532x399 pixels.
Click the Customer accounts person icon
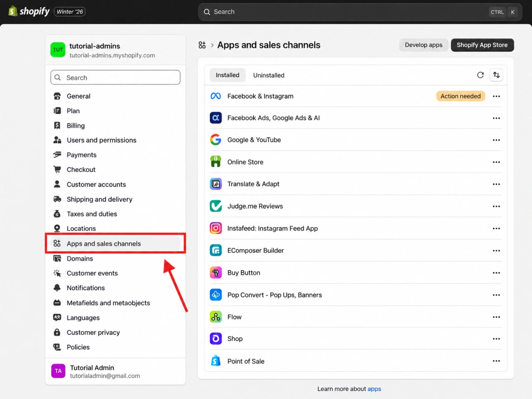point(57,184)
